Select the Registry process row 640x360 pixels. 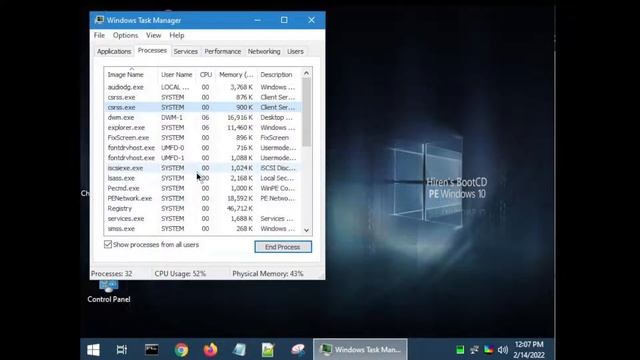(x=203, y=209)
